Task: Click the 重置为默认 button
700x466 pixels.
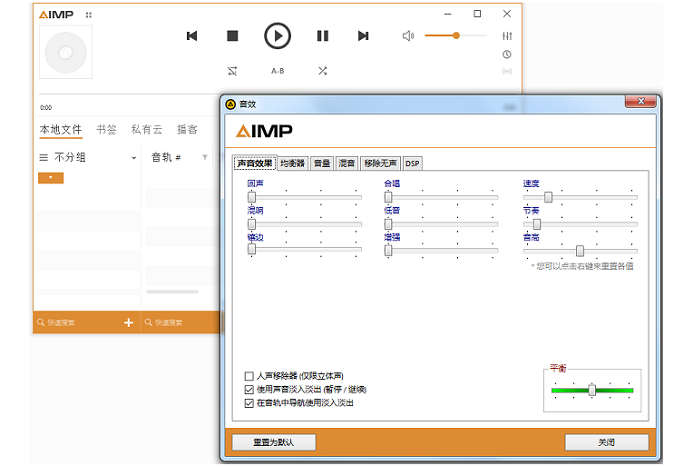Action: coord(273,442)
